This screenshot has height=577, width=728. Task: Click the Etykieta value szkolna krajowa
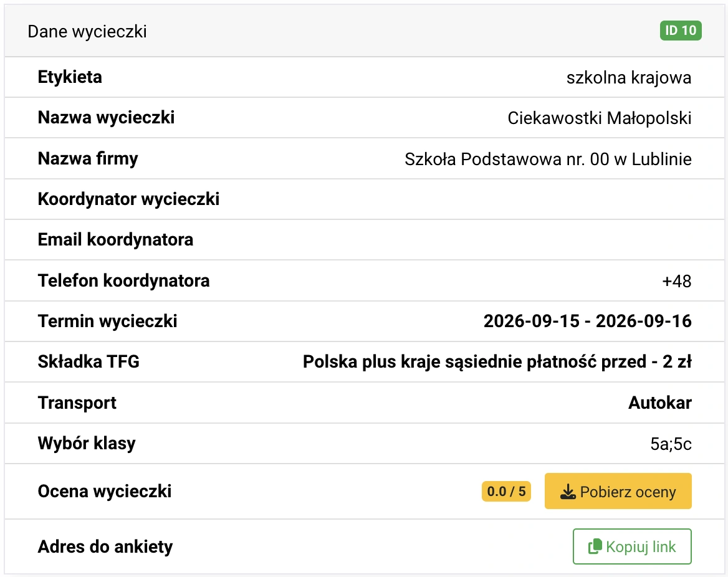pos(629,77)
